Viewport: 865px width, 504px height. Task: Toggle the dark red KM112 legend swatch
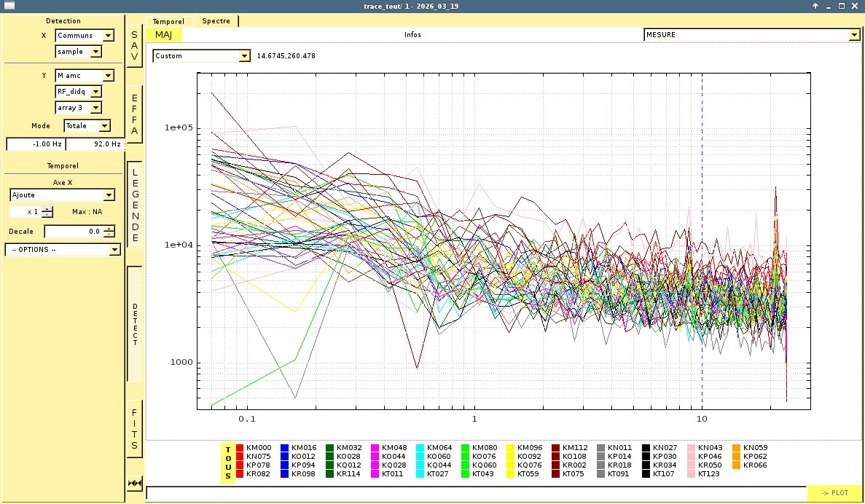(x=556, y=448)
